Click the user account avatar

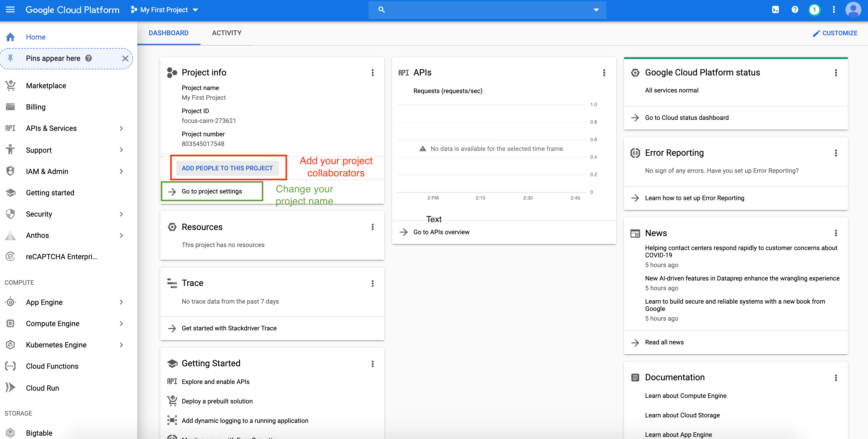[853, 10]
